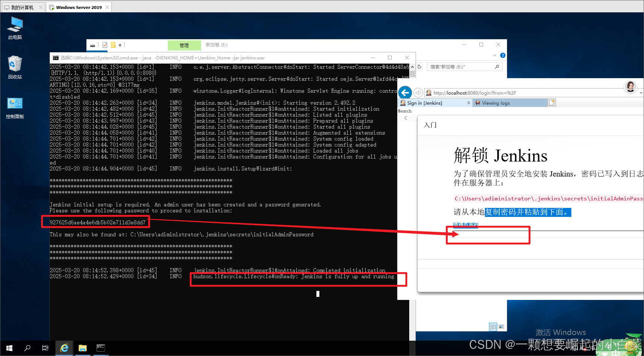Maximize the cmd.exe window
Screen dimensions: 644x356
coord(390,58)
